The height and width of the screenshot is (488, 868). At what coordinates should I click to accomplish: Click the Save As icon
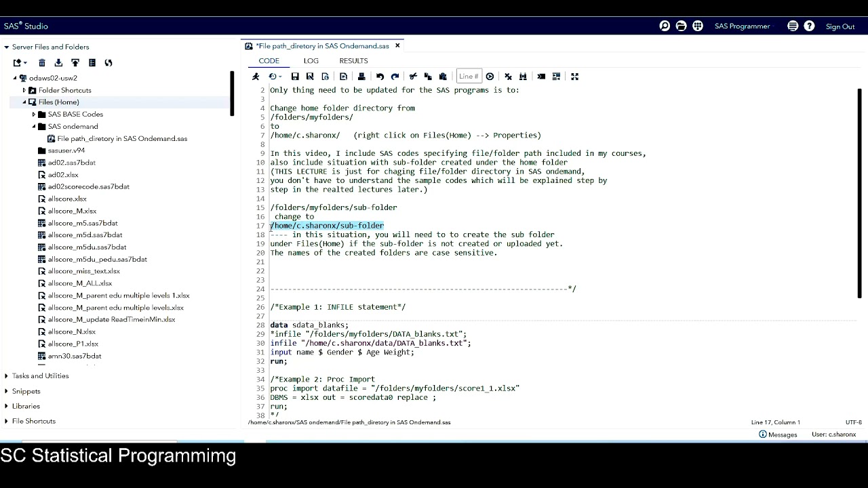[310, 77]
